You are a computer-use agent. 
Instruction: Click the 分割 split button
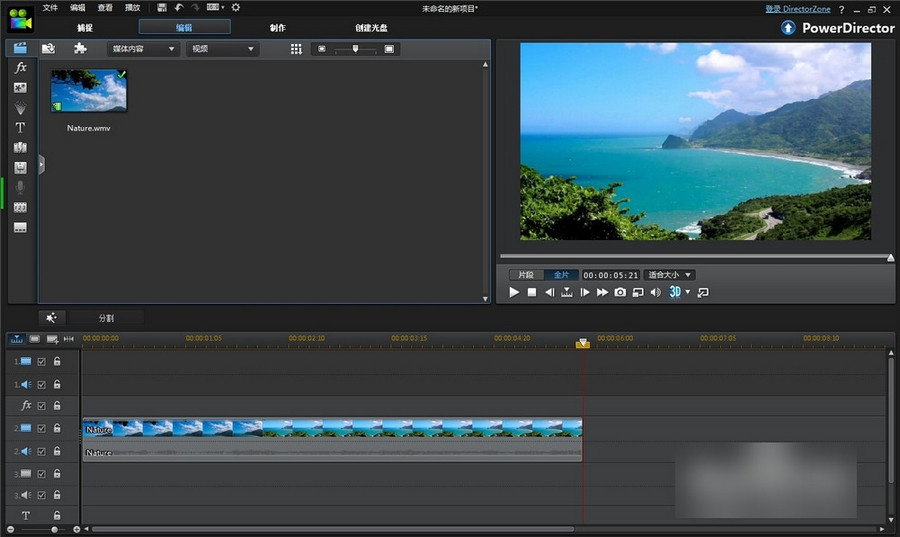pyautogui.click(x=106, y=318)
